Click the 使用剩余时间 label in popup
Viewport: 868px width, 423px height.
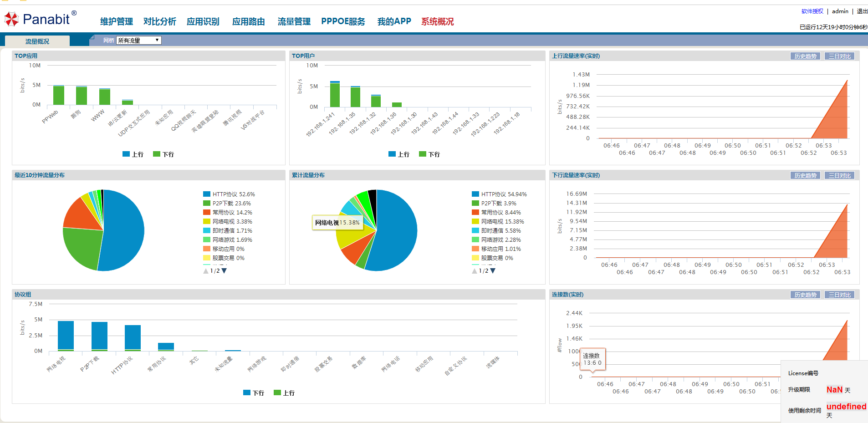pos(805,411)
